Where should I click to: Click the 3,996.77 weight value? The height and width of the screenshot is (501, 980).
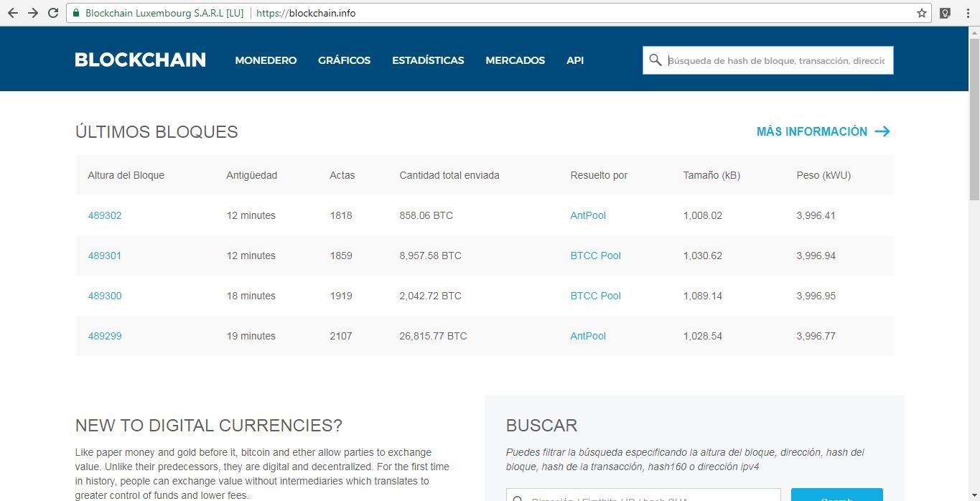[816, 336]
